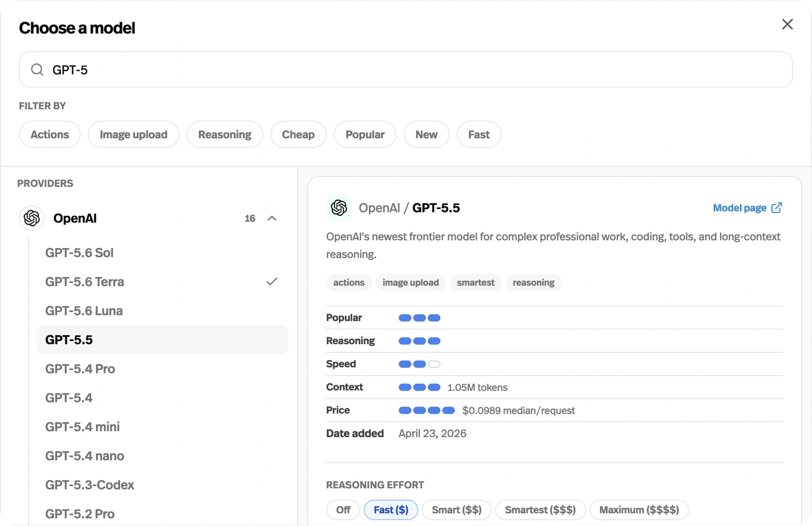Click the FILTER BY label
The width and height of the screenshot is (812, 526).
[x=43, y=105]
